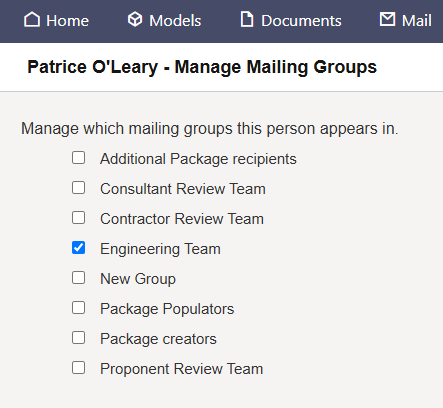Enable the Consultant Review Team checkbox
This screenshot has height=408, width=443.
click(x=78, y=188)
